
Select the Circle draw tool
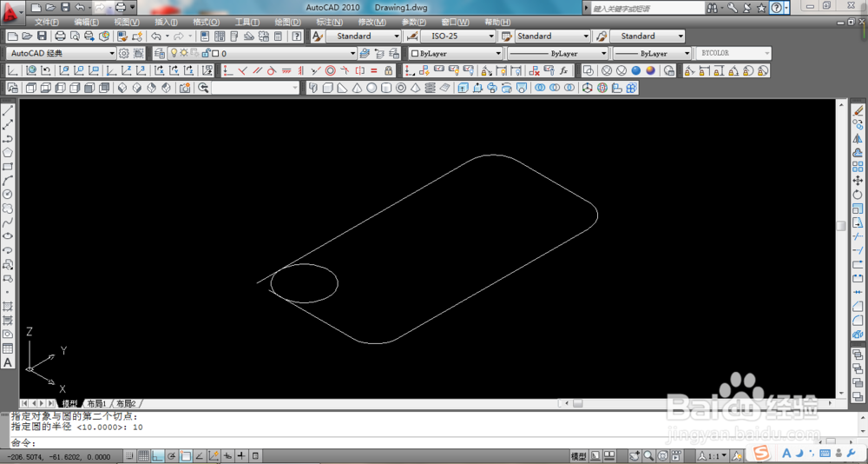pos(8,194)
